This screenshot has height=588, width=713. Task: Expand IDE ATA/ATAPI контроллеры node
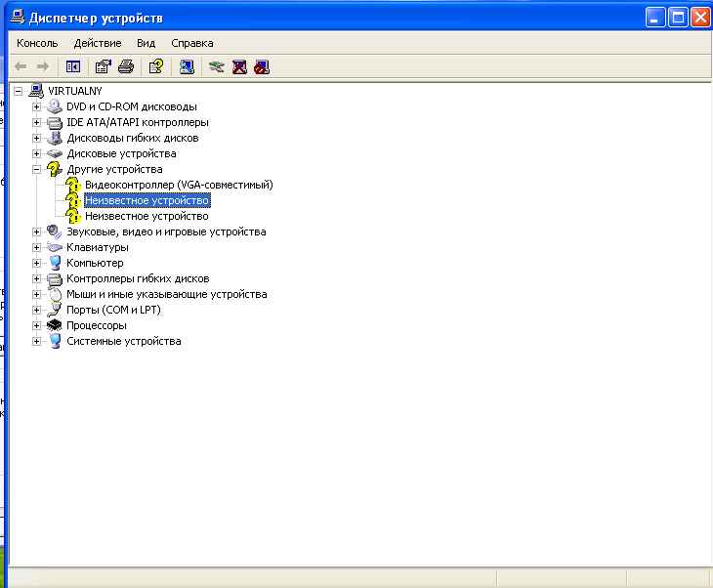coord(36,122)
